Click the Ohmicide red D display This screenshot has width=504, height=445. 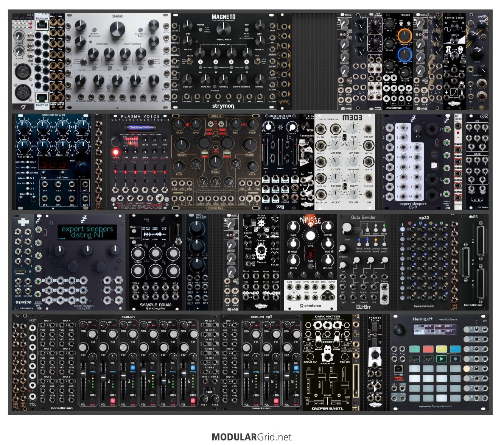pyautogui.click(x=310, y=254)
